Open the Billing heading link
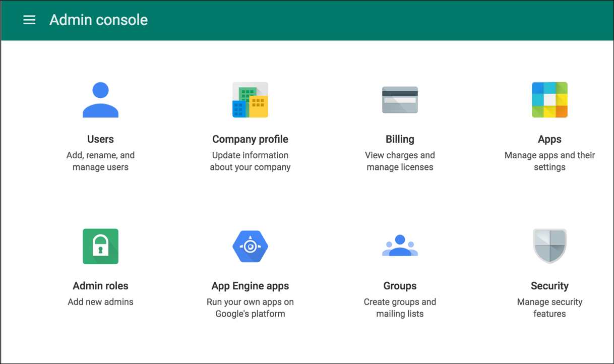This screenshot has height=364, width=614. tap(400, 139)
